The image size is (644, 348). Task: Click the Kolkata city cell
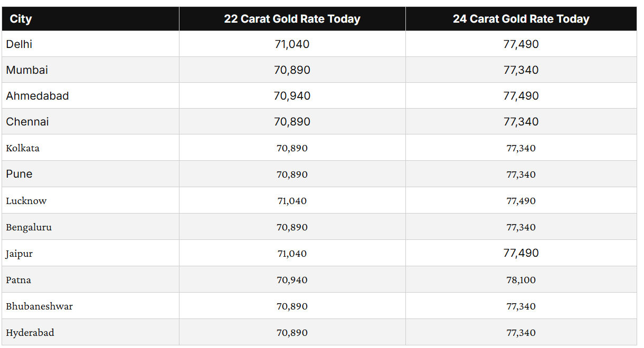pos(23,148)
